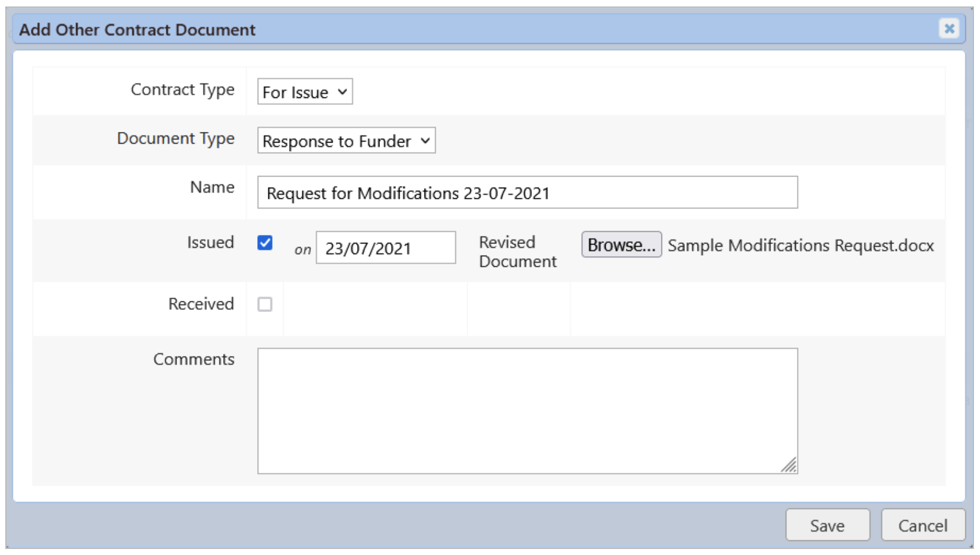Tick the Received checkbox
This screenshot has height=555, width=980.
265,304
